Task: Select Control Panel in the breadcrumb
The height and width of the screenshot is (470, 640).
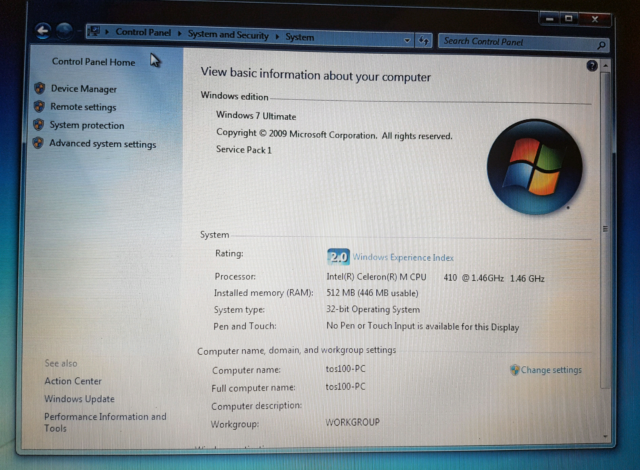Action: pos(143,32)
